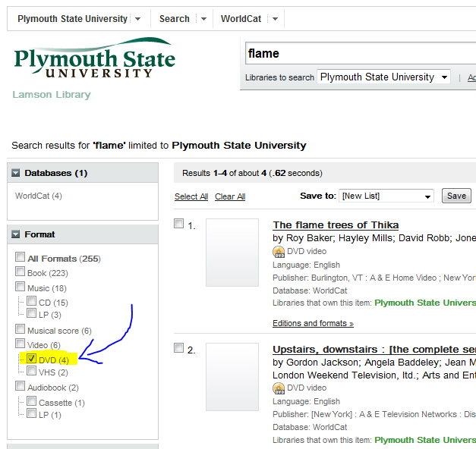This screenshot has height=449, width=476.
Task: Check the Music (18) checkbox
Action: pyautogui.click(x=20, y=287)
